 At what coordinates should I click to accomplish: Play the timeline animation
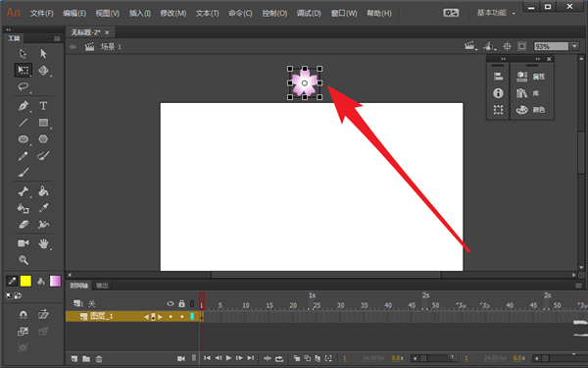click(228, 358)
